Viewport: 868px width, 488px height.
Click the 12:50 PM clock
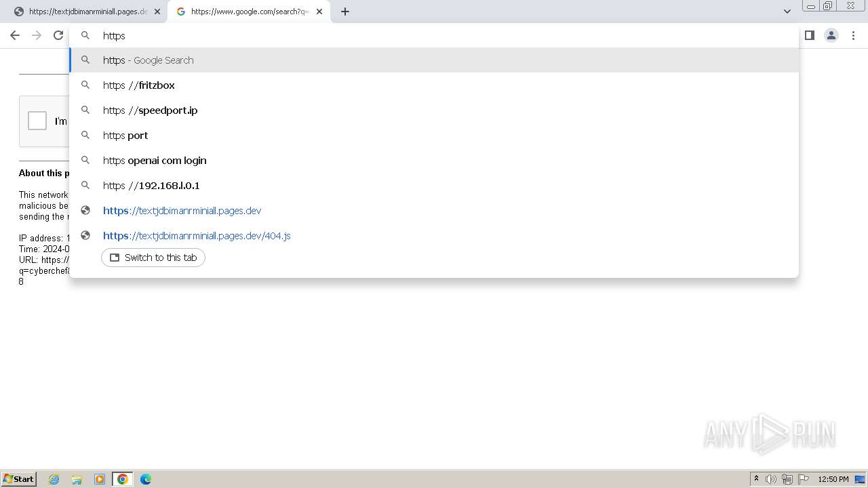click(833, 479)
